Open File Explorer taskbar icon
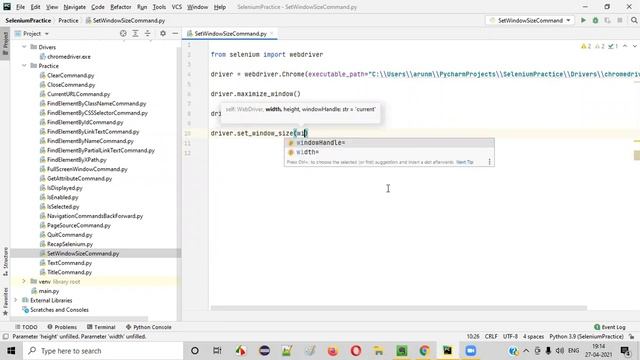 378,351
